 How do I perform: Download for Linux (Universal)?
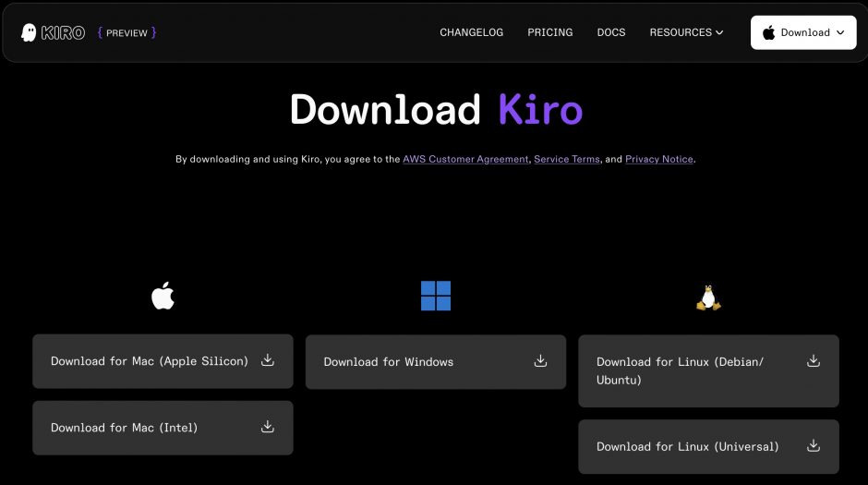tap(708, 447)
